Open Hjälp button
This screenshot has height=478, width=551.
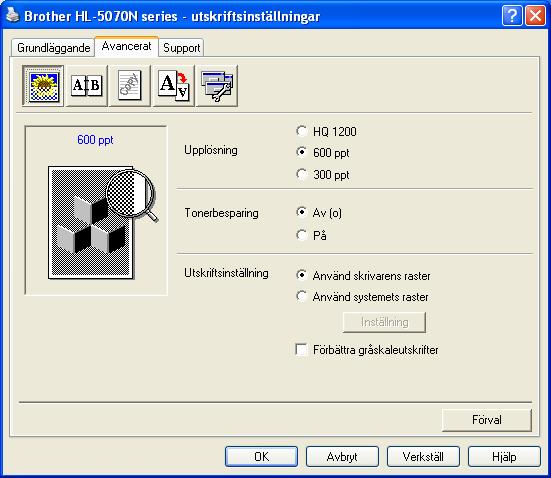[x=504, y=457]
